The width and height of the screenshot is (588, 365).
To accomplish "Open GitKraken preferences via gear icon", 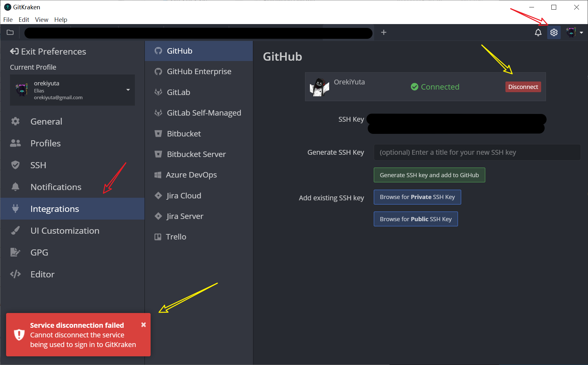I will pos(554,32).
